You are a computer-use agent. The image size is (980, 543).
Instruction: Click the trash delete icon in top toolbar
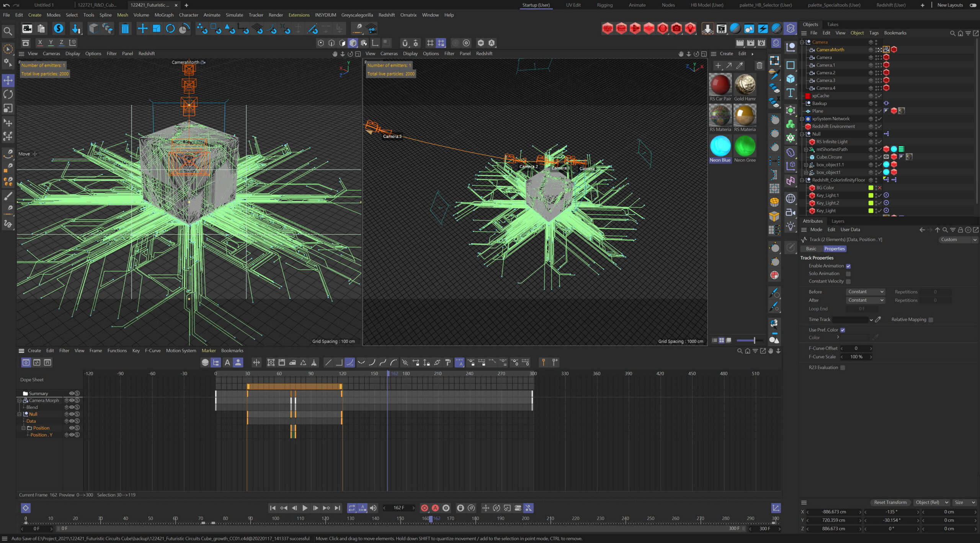[x=125, y=29]
